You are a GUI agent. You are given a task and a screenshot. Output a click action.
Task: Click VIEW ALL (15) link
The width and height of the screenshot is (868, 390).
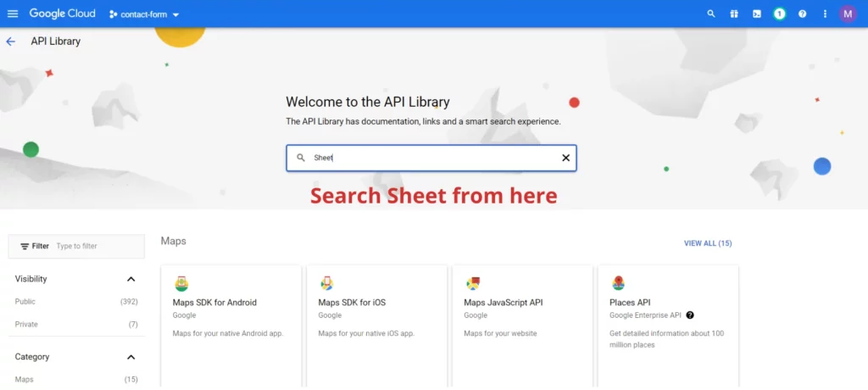pos(708,243)
